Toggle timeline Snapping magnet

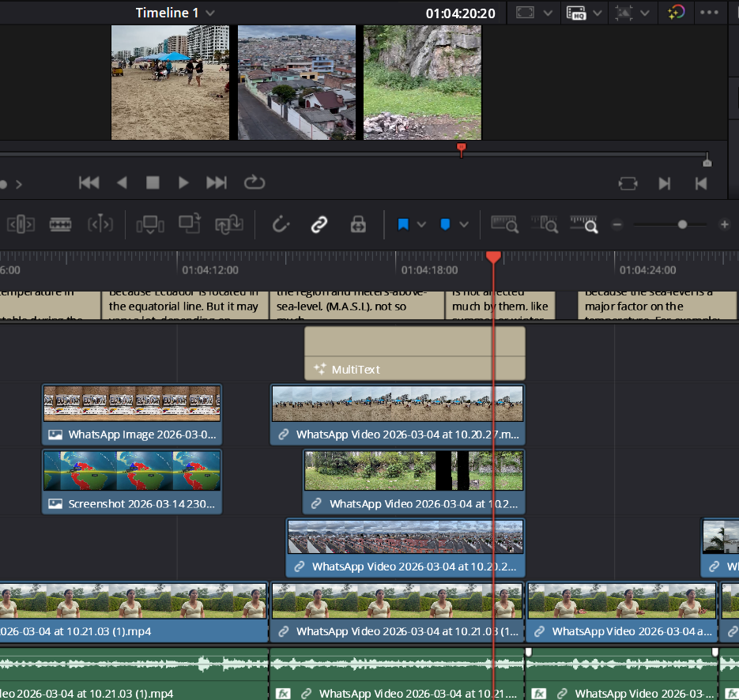(x=281, y=224)
